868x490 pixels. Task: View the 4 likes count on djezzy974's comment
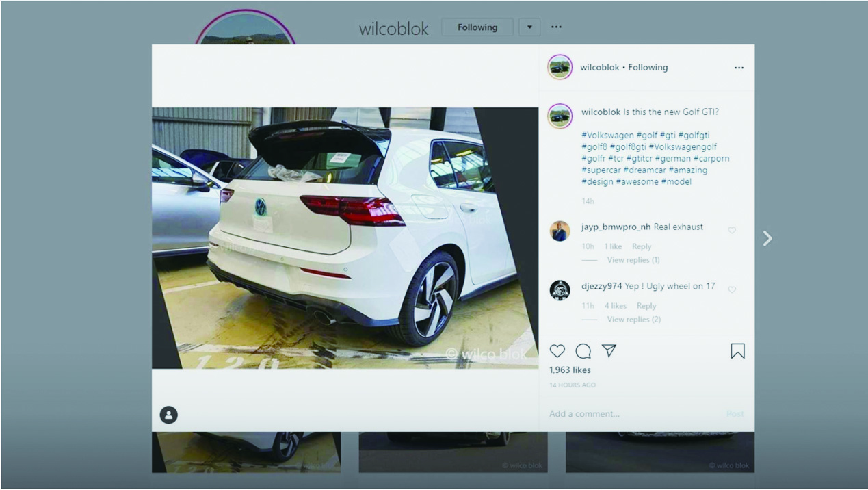point(616,306)
